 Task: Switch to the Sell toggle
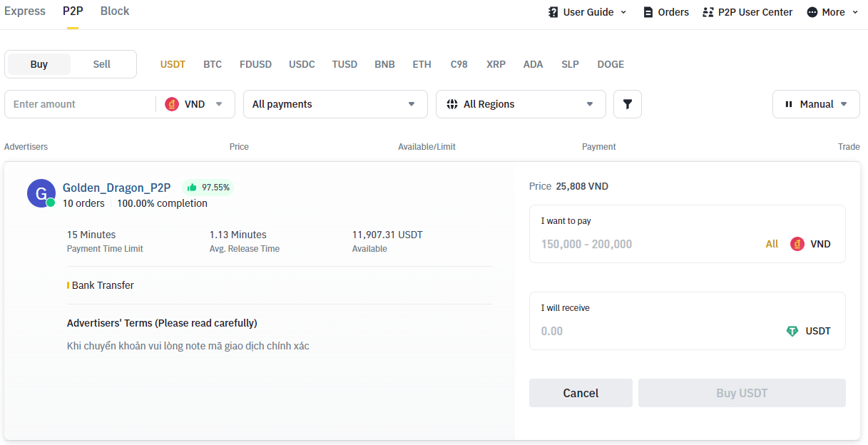[x=102, y=64]
